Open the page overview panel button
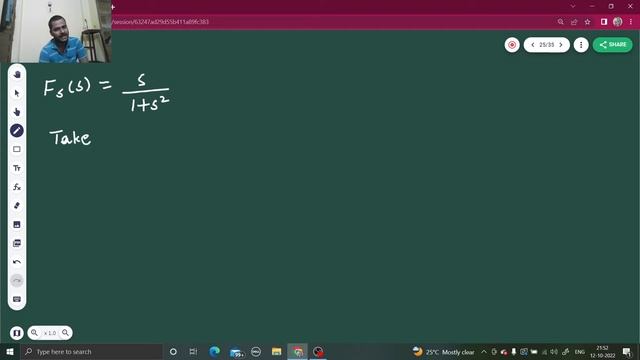This screenshot has height=360, width=640. click(x=17, y=333)
